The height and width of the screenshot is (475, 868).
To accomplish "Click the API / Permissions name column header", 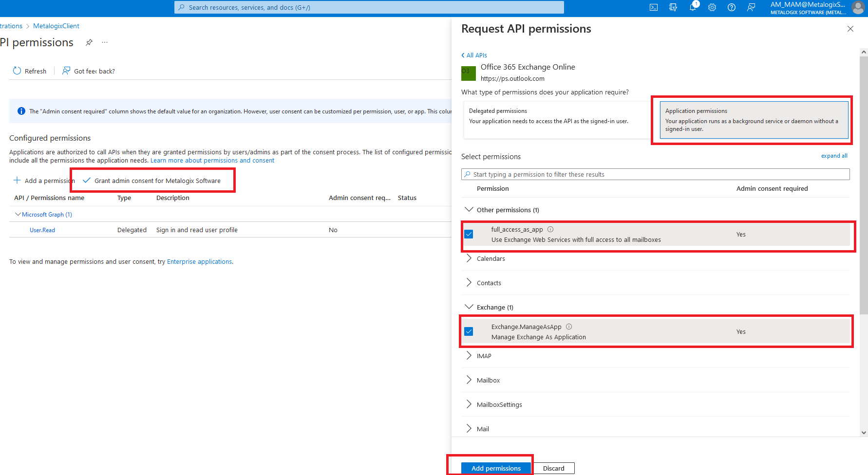I will tap(49, 198).
